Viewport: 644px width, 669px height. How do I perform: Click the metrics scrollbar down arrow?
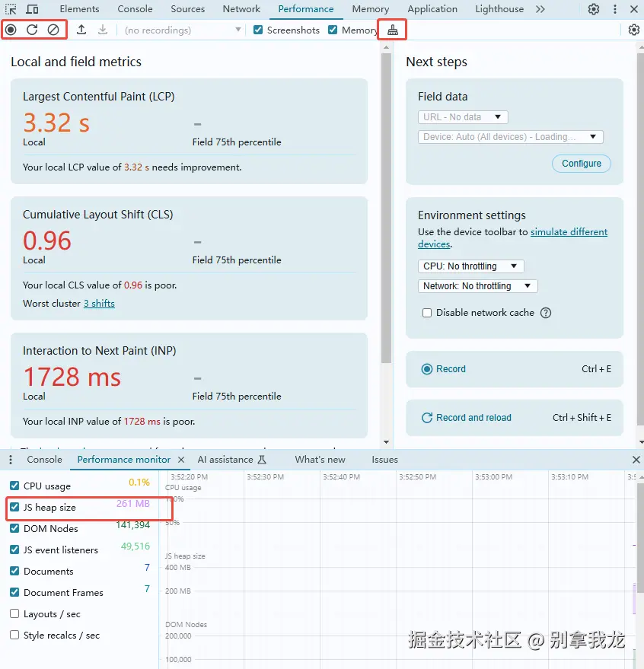(386, 442)
